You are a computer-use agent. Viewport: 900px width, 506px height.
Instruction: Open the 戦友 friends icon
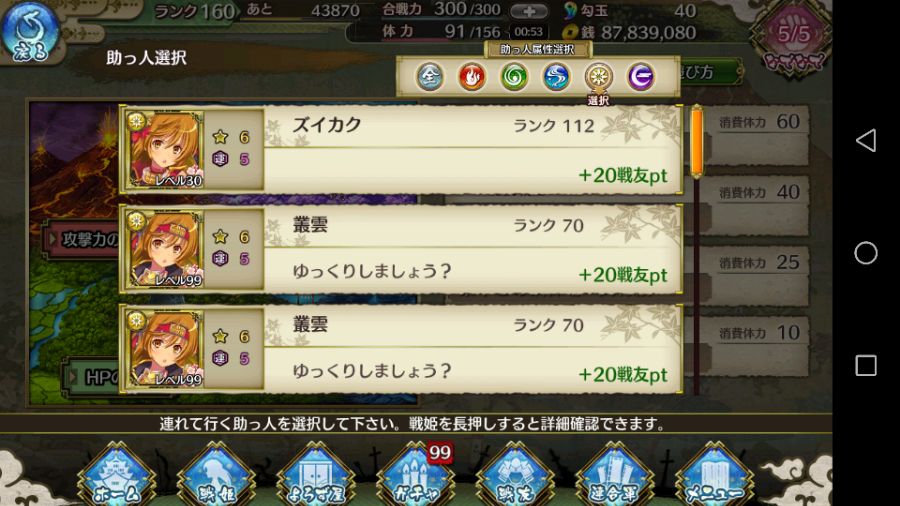click(x=515, y=475)
